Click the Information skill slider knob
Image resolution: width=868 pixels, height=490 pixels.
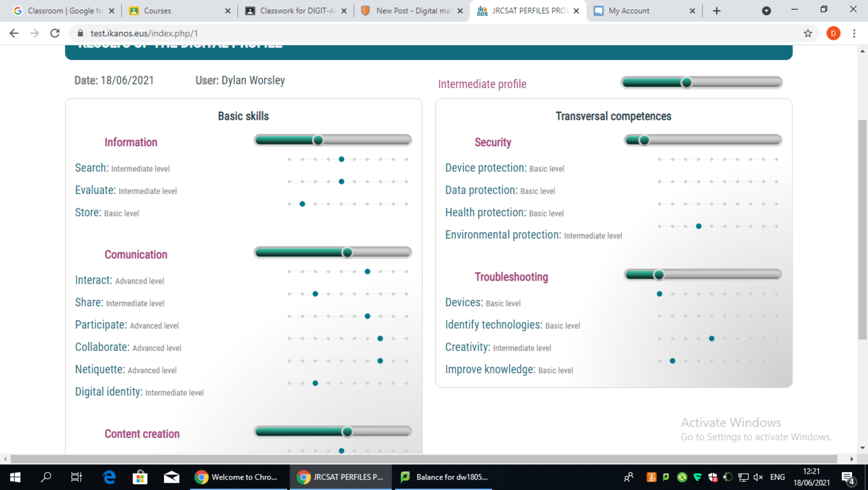(318, 140)
